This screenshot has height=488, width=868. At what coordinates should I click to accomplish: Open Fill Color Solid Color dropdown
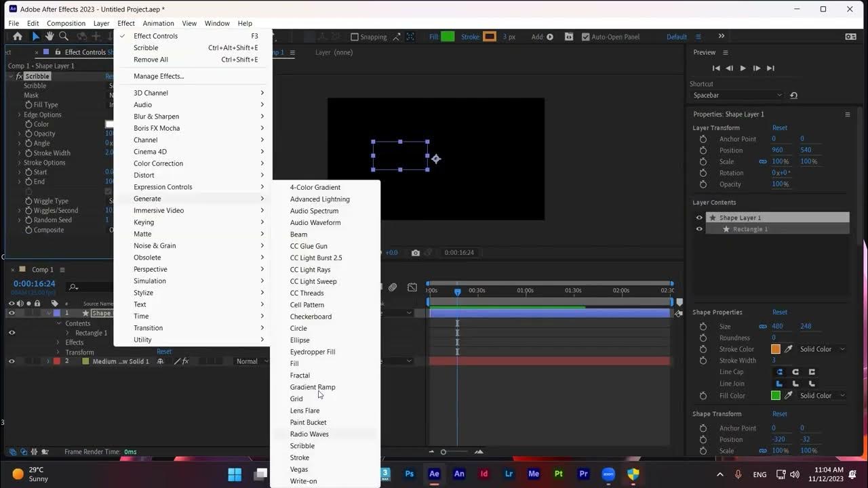tap(823, 396)
